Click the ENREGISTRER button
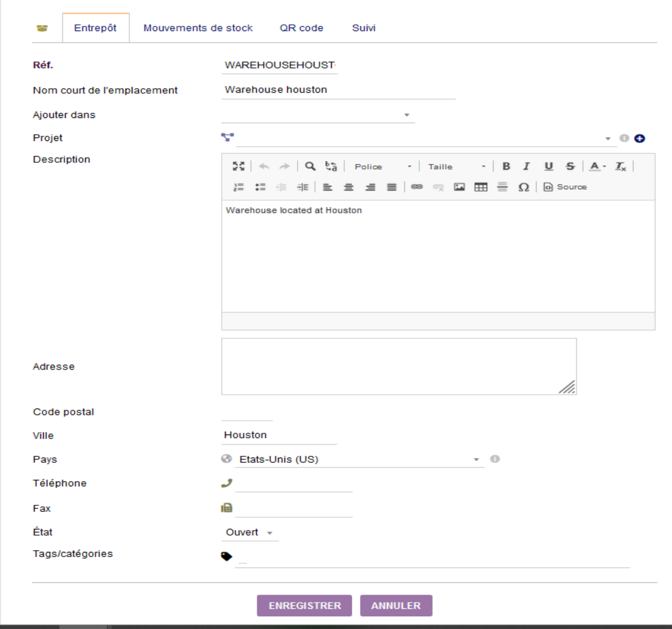The width and height of the screenshot is (672, 629). tap(304, 605)
